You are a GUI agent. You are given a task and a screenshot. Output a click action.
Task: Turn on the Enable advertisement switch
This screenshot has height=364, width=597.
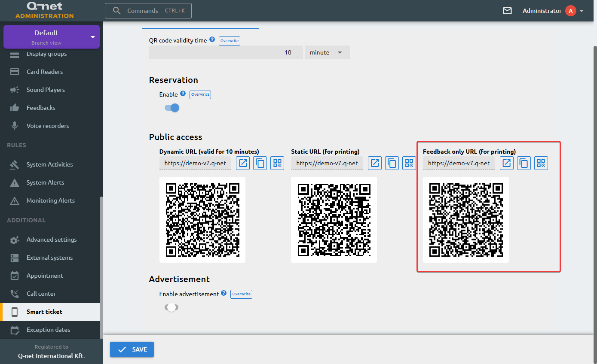pos(171,307)
